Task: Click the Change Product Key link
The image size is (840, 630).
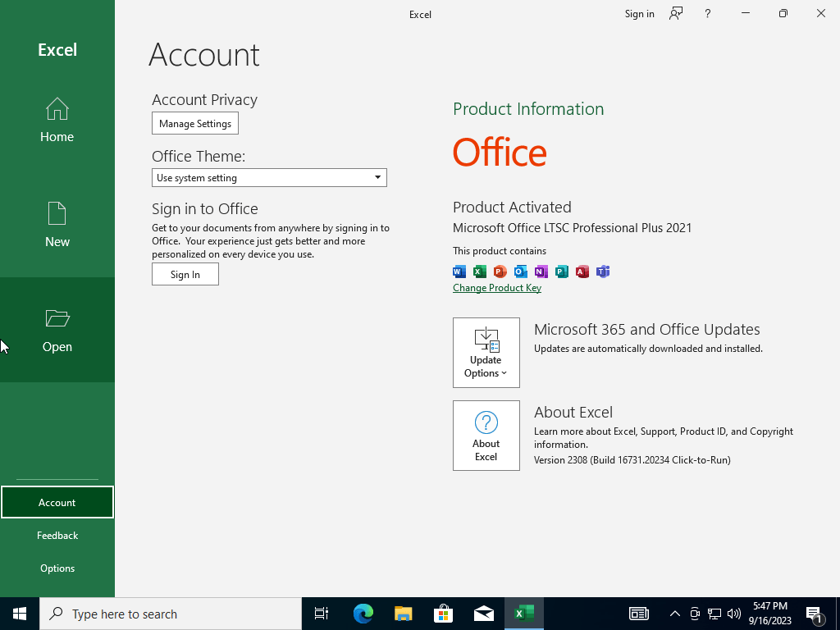Action: pos(496,288)
